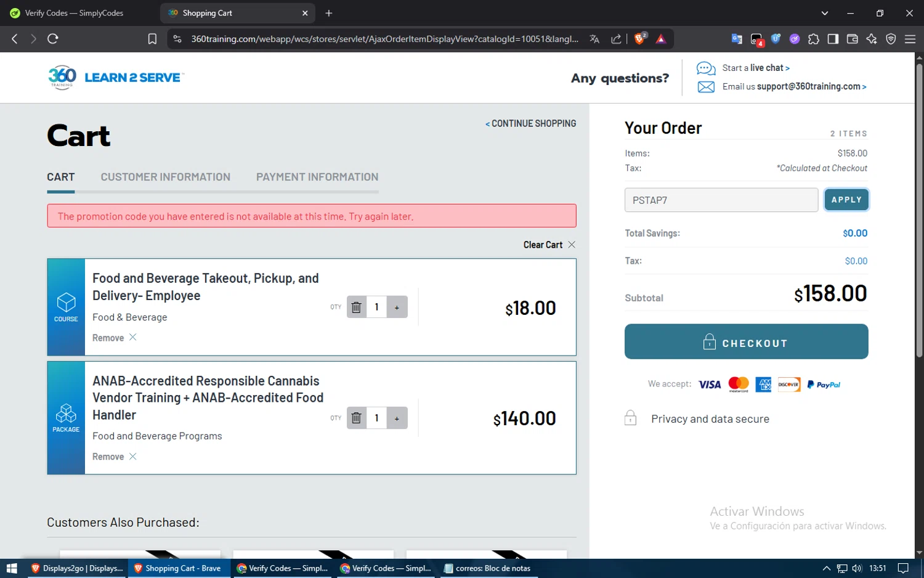Open the tab search dropdown arrow
Viewport: 924px width, 578px height.
tap(825, 13)
